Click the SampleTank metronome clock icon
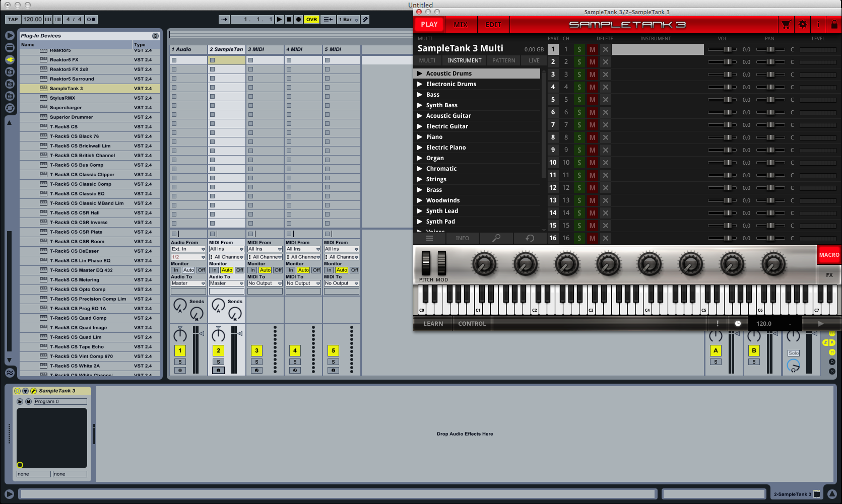842x504 pixels. pyautogui.click(x=738, y=324)
